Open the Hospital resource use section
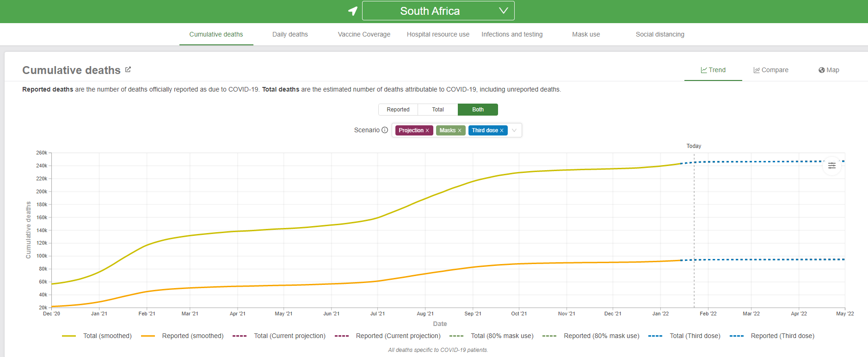Screen dimensions: 868x357 pyautogui.click(x=438, y=35)
